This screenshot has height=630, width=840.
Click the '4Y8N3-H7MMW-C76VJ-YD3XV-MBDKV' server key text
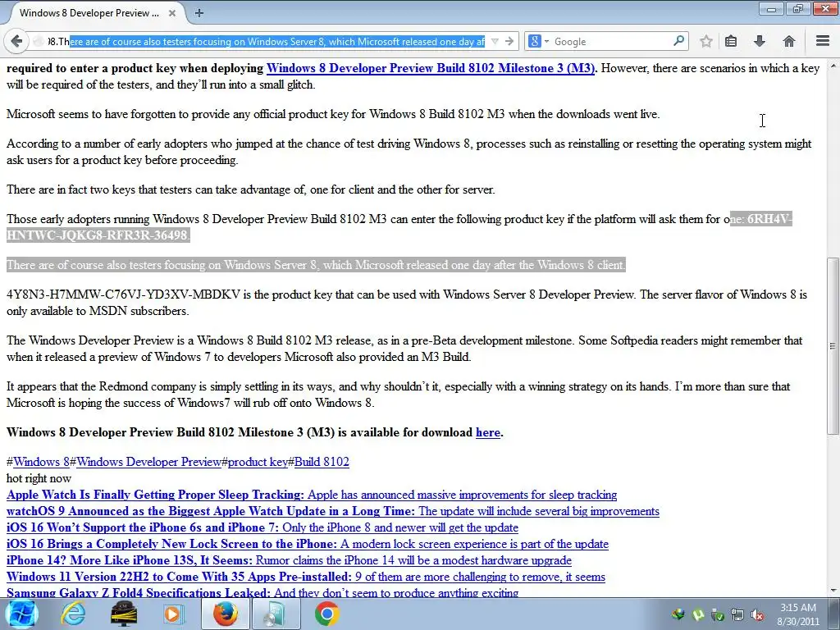(x=123, y=294)
